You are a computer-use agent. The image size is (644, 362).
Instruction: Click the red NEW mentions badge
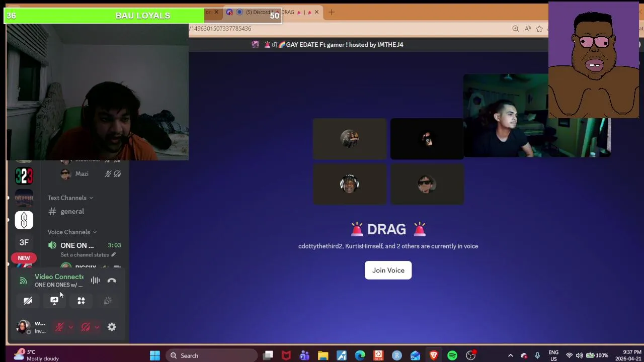(24, 258)
